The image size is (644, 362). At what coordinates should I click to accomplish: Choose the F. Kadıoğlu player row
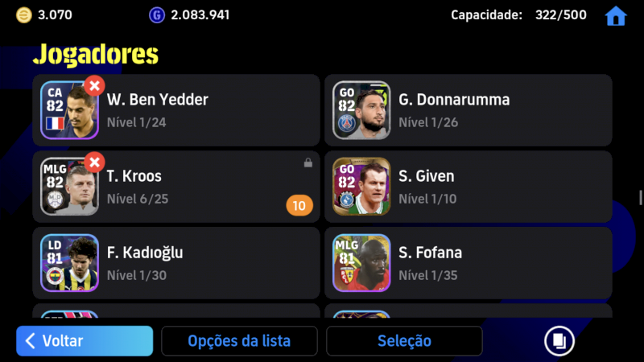(x=176, y=263)
